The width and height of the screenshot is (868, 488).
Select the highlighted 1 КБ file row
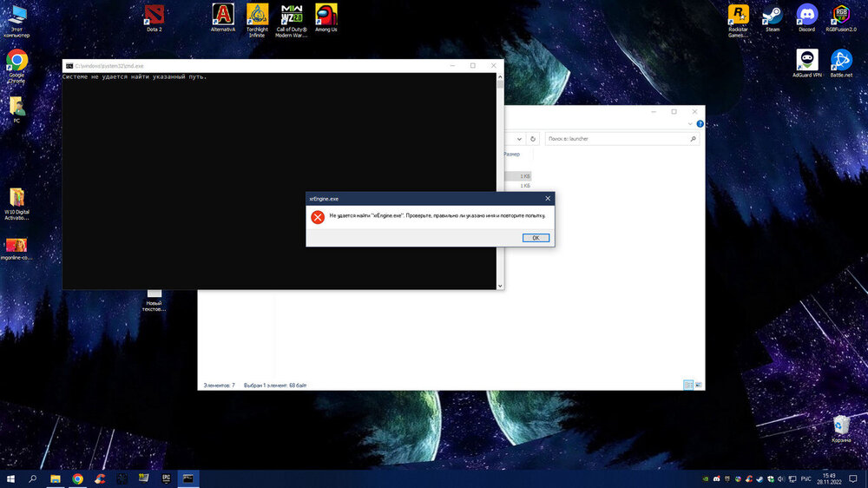[517, 176]
